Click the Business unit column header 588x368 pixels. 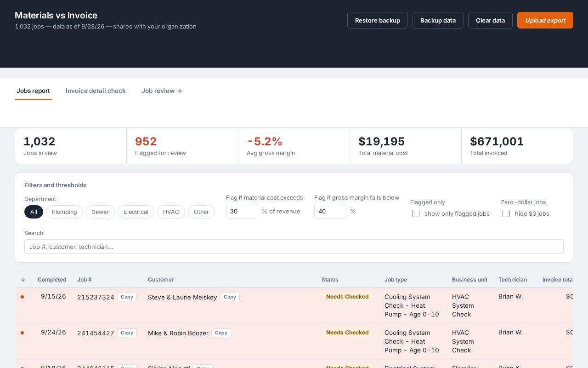click(469, 280)
